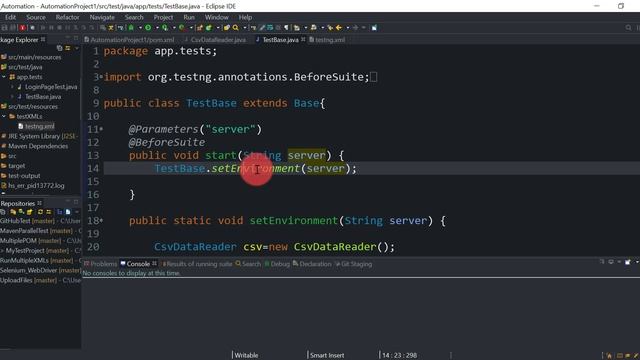Open the Refactor menu
640x360 pixels.
tap(67, 17)
